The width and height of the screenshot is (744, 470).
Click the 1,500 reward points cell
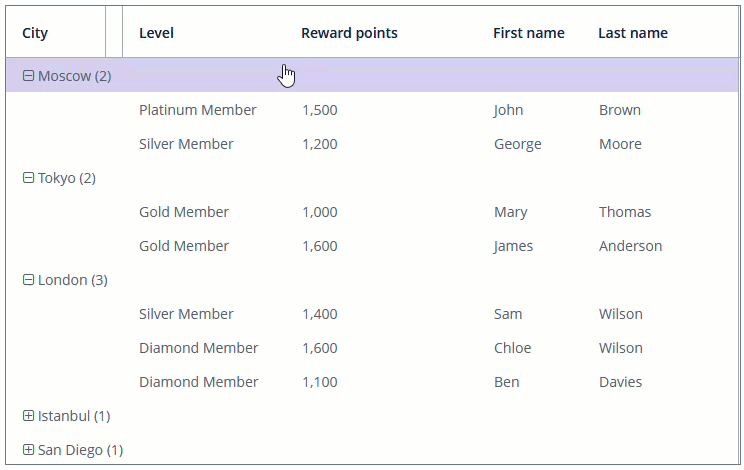coord(320,110)
